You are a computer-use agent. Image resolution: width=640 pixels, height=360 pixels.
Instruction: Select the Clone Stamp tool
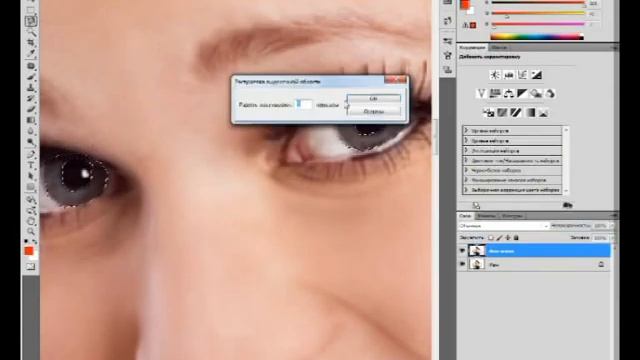pyautogui.click(x=31, y=88)
